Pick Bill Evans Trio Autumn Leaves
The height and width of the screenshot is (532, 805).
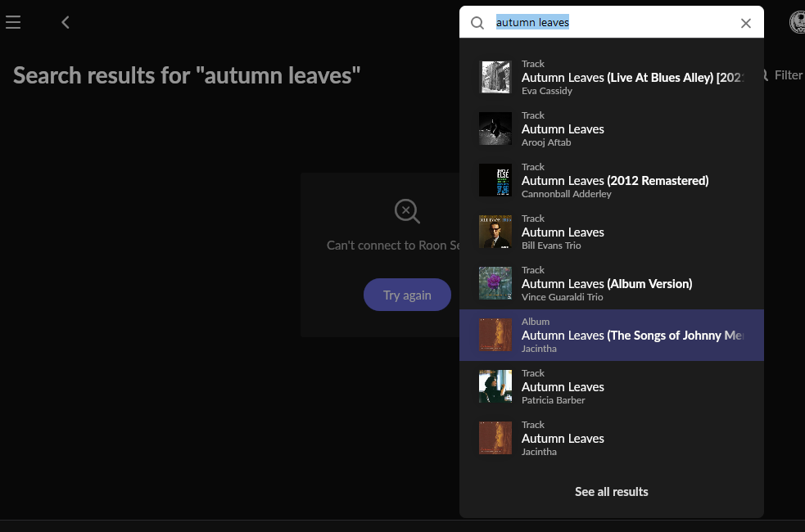coord(612,232)
